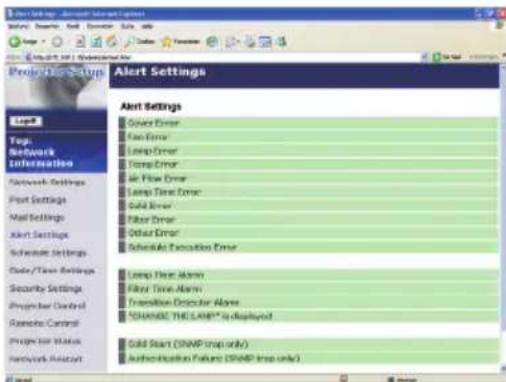Open Remote Control in the sidebar
506x382 pixels.
coord(44,323)
